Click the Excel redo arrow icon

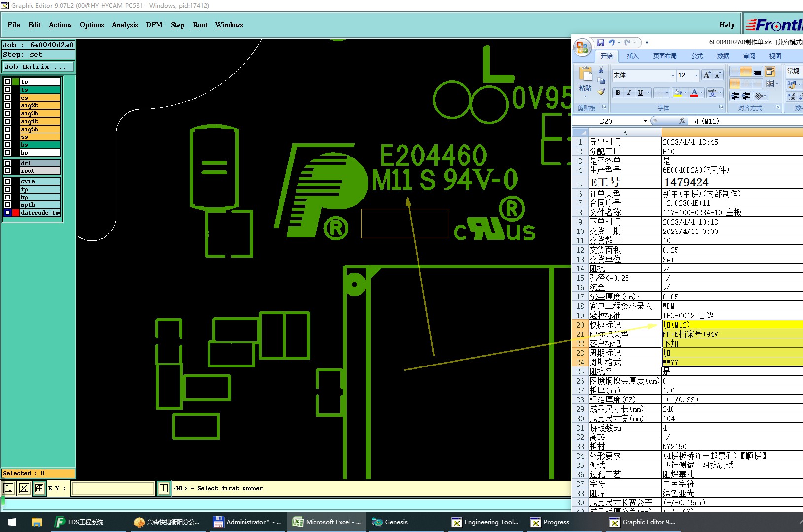point(628,43)
